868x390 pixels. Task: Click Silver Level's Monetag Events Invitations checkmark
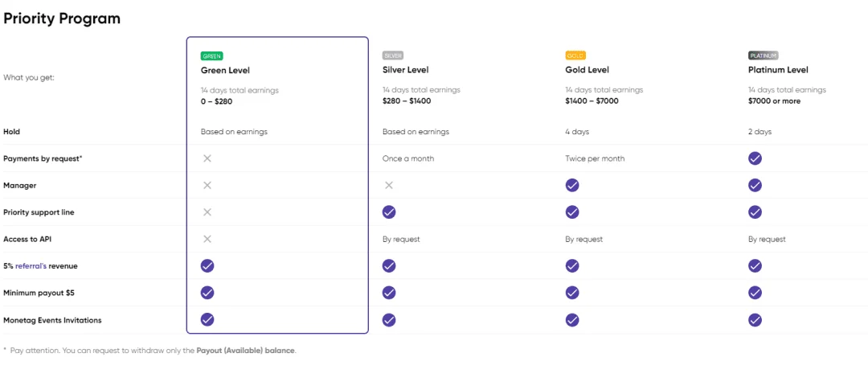(x=389, y=320)
